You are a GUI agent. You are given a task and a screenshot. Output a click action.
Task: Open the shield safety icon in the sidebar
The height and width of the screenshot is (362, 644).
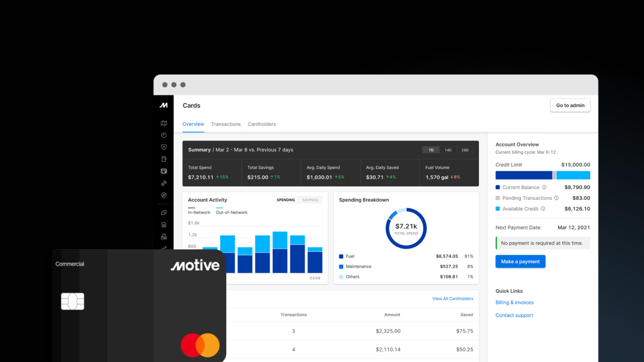(164, 147)
